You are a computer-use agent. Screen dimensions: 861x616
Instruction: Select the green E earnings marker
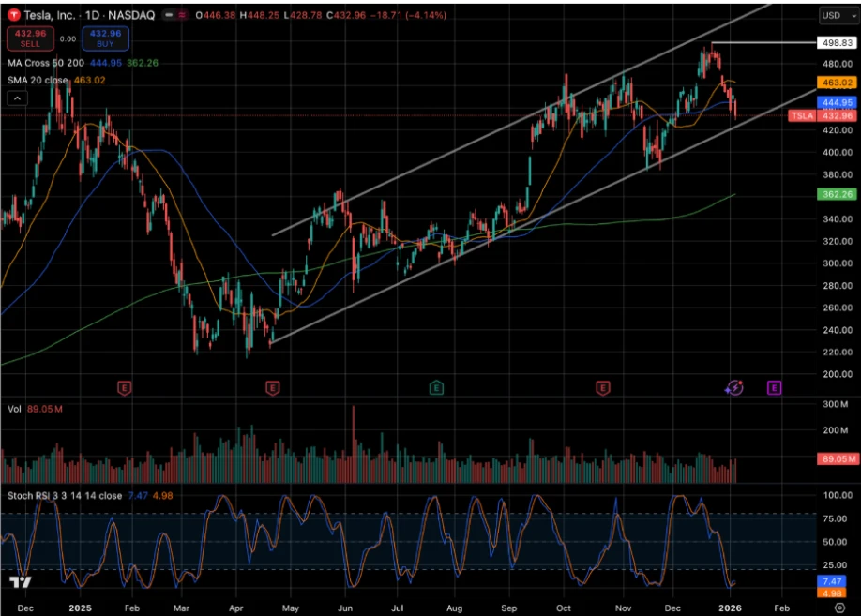click(436, 387)
